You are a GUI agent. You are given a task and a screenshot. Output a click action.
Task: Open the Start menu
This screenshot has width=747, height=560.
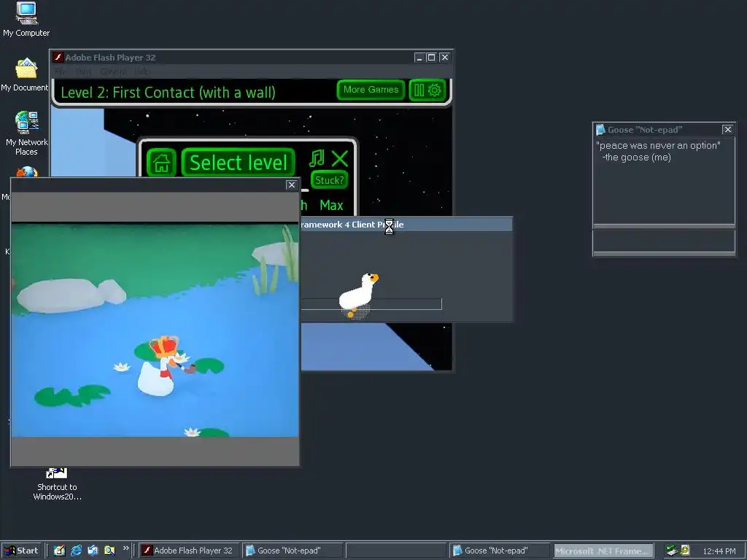click(x=22, y=551)
